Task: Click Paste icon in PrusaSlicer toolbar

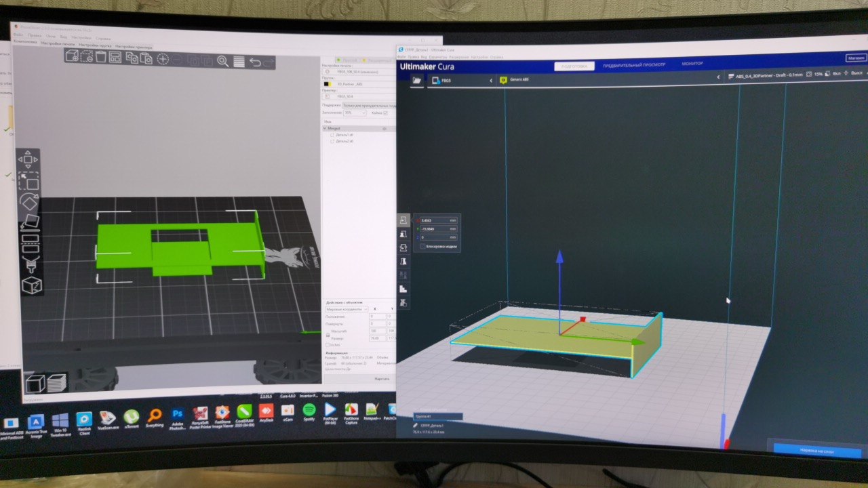Action: 146,58
